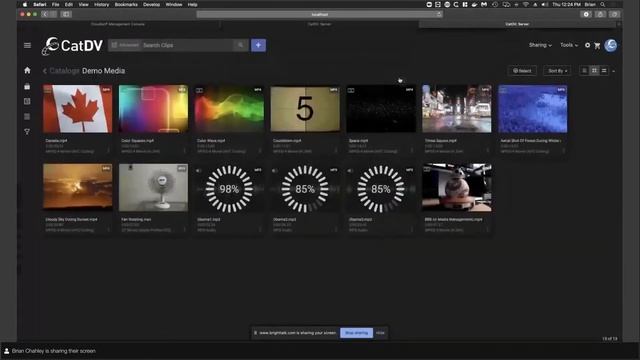Open the Apple menu
This screenshot has width=640, height=360.
(25, 4)
